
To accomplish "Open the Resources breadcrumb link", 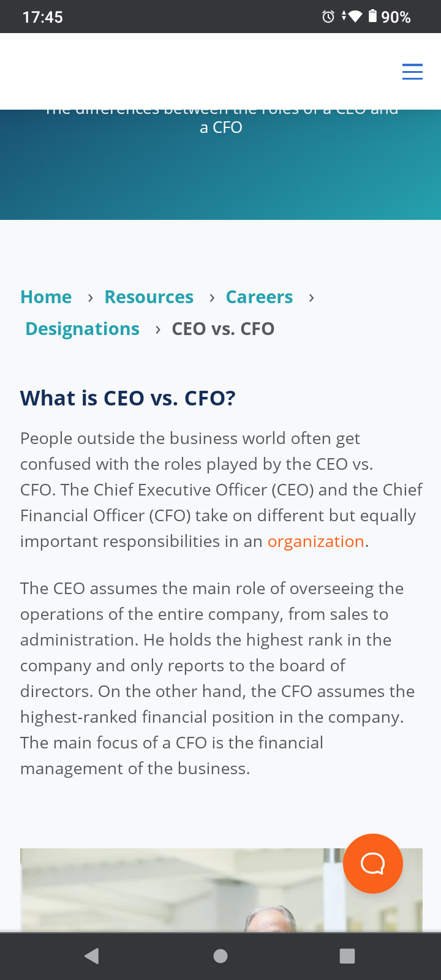I will tap(149, 297).
